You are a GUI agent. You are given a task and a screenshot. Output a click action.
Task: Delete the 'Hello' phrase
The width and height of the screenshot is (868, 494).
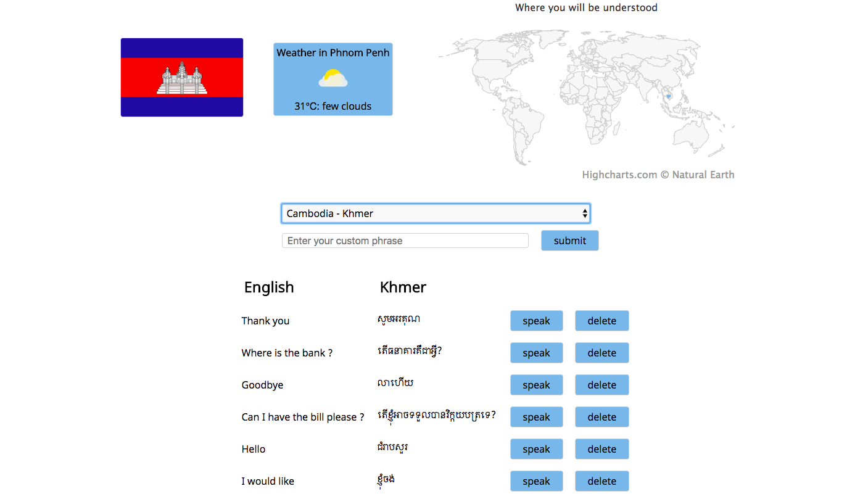[x=601, y=449]
